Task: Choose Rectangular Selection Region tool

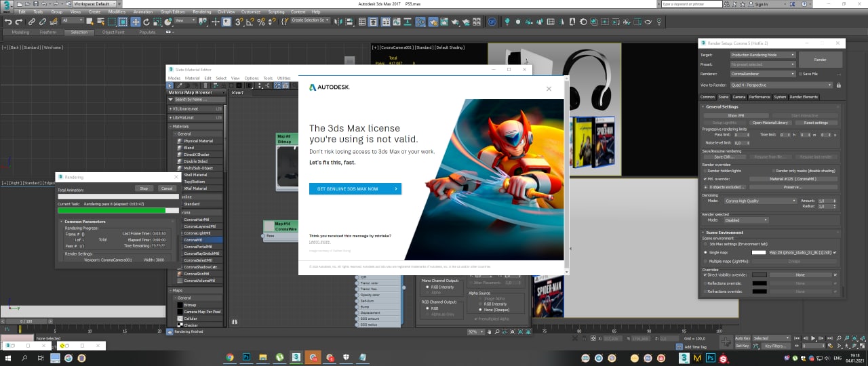Action: point(112,22)
